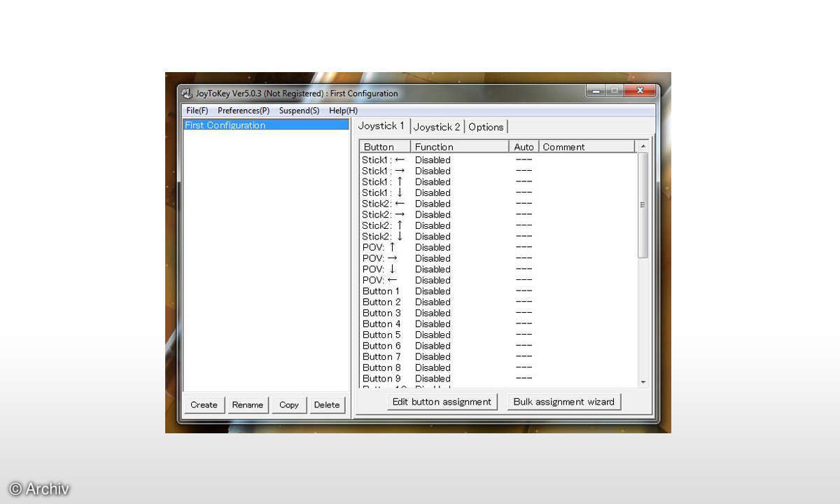Click the Create button
Image resolution: width=840 pixels, height=504 pixels.
tap(204, 405)
